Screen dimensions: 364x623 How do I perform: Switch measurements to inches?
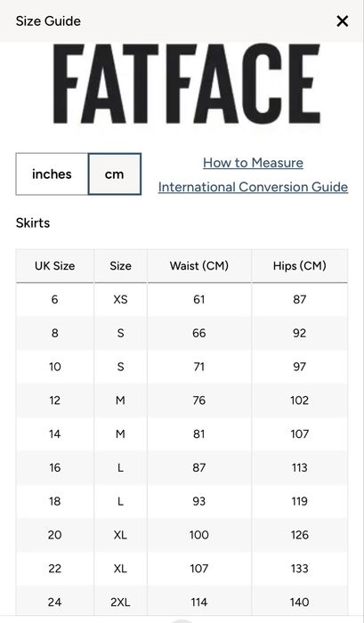(52, 174)
